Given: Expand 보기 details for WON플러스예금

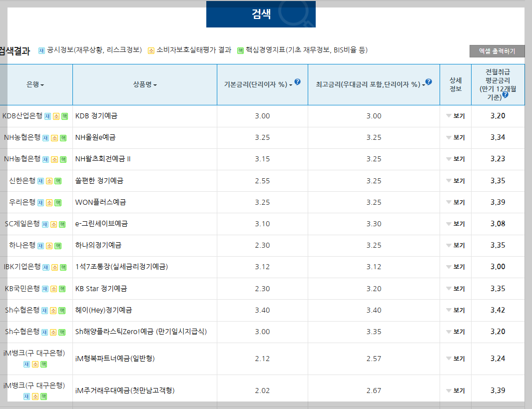Looking at the screenshot, I should pos(455,202).
